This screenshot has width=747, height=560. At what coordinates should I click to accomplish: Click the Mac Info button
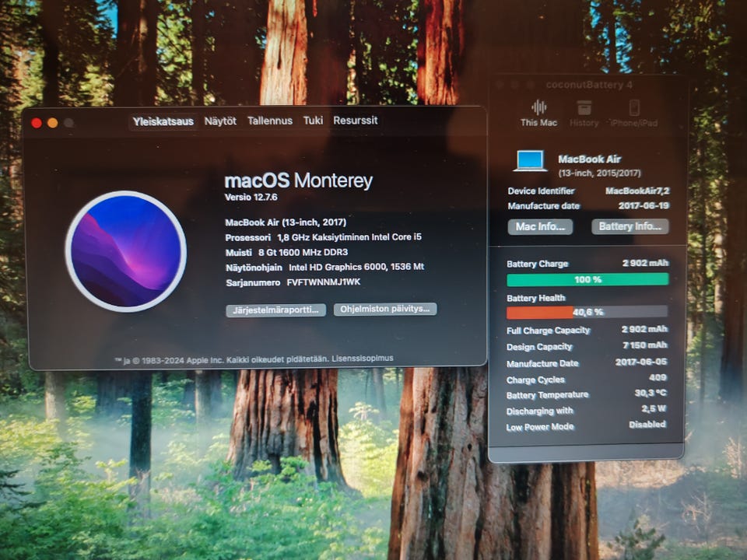540,226
